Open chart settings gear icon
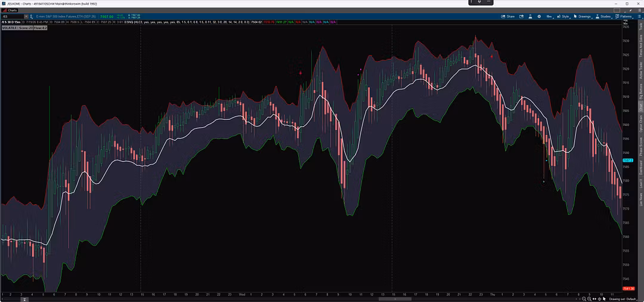 pyautogui.click(x=539, y=17)
